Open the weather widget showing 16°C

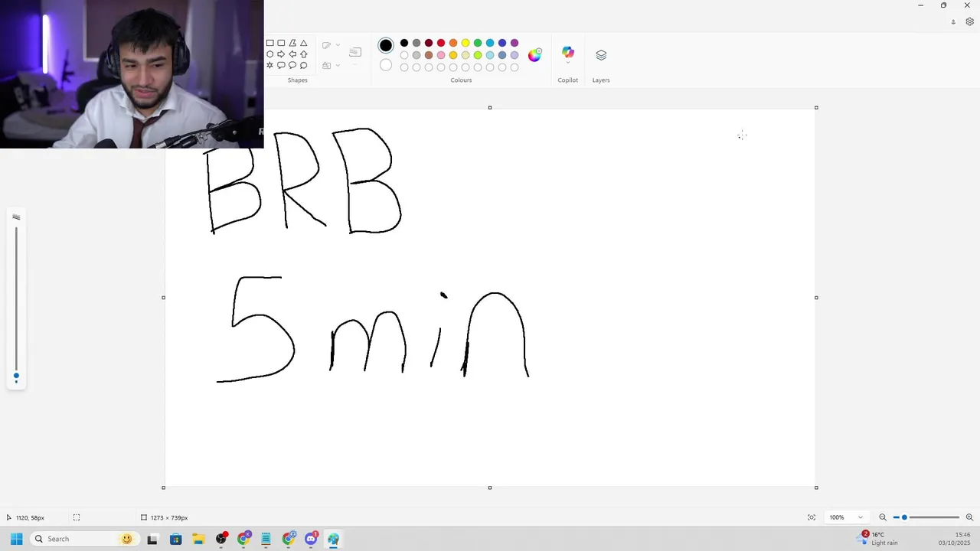(x=878, y=539)
